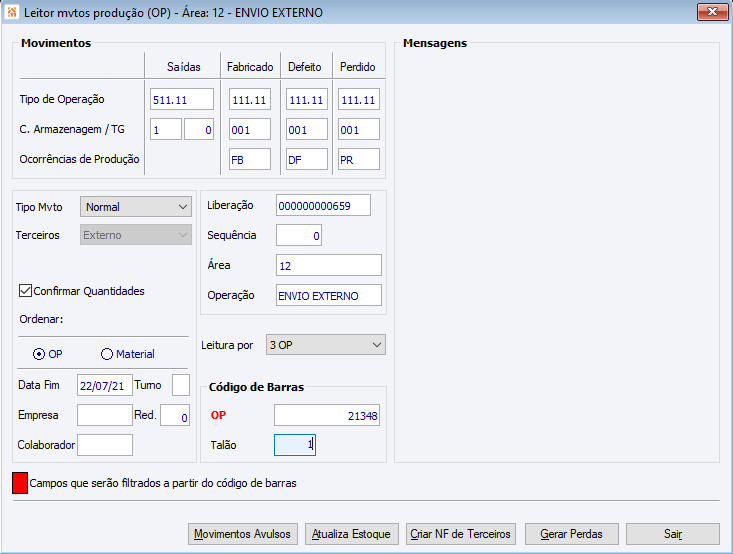Click the Sequência input field

pyautogui.click(x=299, y=235)
